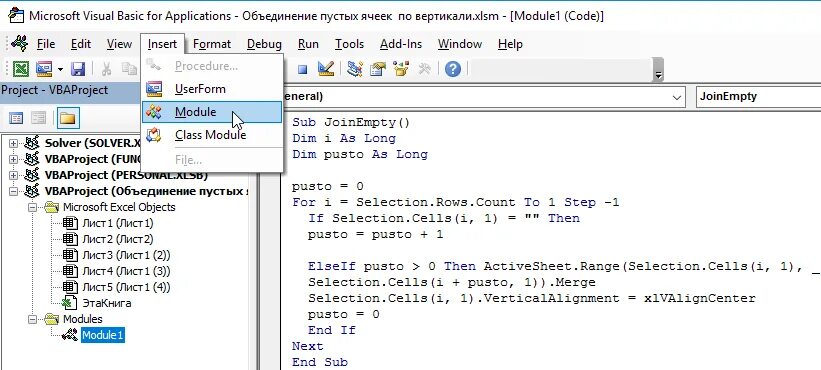Collapse the Modules folder
The height and width of the screenshot is (370, 821).
33,319
